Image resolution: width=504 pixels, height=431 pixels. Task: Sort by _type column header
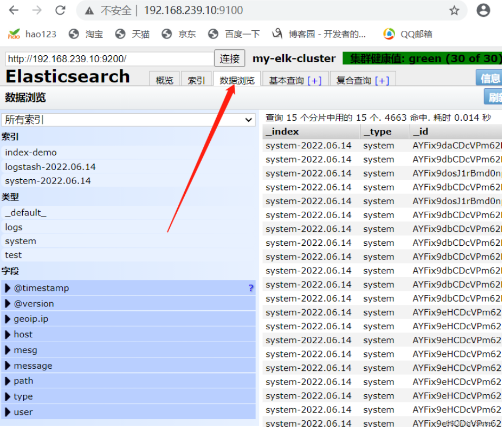tap(385, 132)
